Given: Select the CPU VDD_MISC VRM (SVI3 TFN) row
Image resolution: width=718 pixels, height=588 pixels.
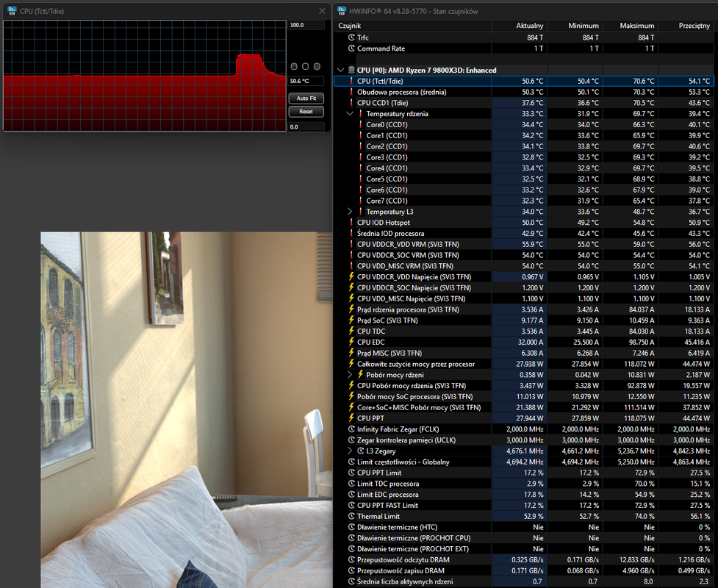Looking at the screenshot, I should pos(524,266).
